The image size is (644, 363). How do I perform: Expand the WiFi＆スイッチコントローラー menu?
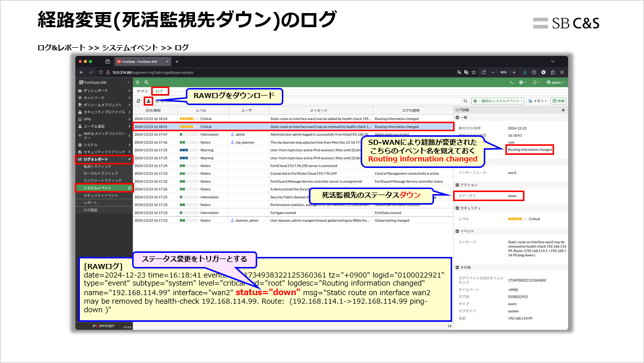pos(104,135)
